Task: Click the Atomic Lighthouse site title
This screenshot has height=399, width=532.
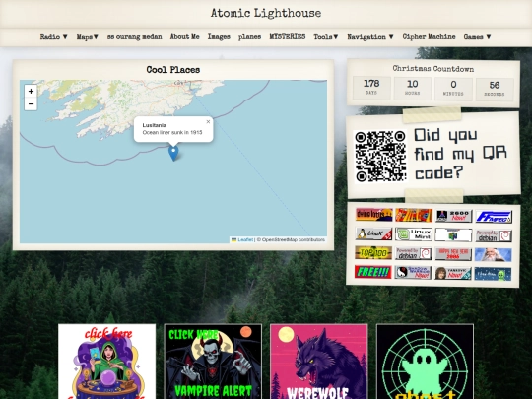Action: 266,13
